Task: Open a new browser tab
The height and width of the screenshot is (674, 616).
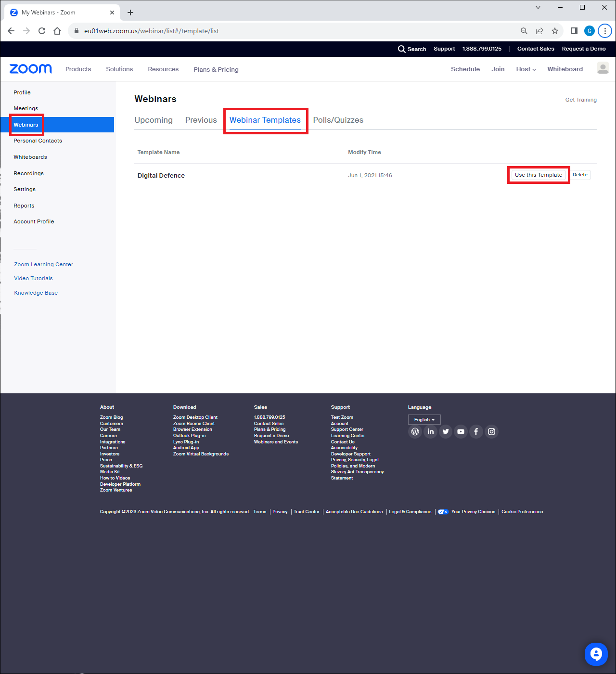Action: pyautogui.click(x=130, y=13)
